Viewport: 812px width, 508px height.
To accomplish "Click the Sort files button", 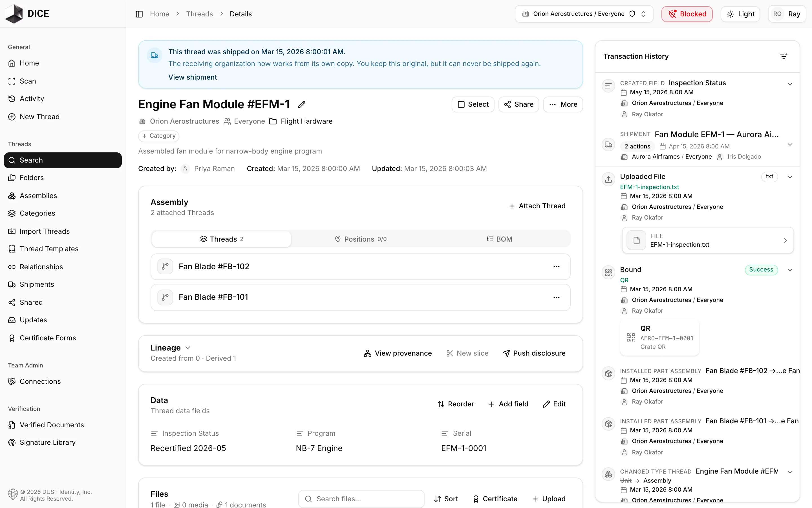I will click(446, 499).
